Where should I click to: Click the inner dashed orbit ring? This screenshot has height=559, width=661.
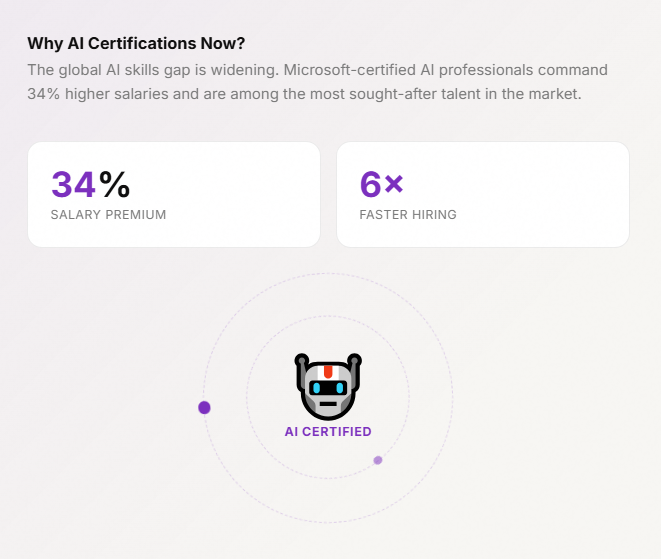(x=328, y=317)
